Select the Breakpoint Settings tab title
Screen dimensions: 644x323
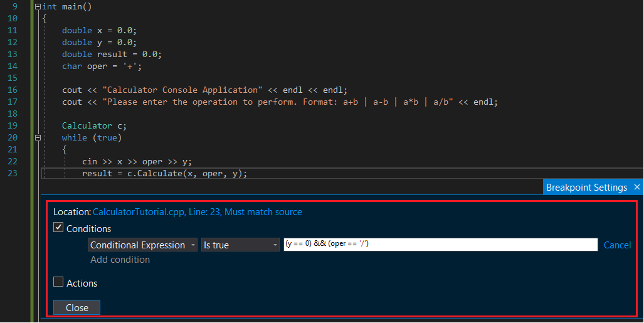click(x=586, y=188)
